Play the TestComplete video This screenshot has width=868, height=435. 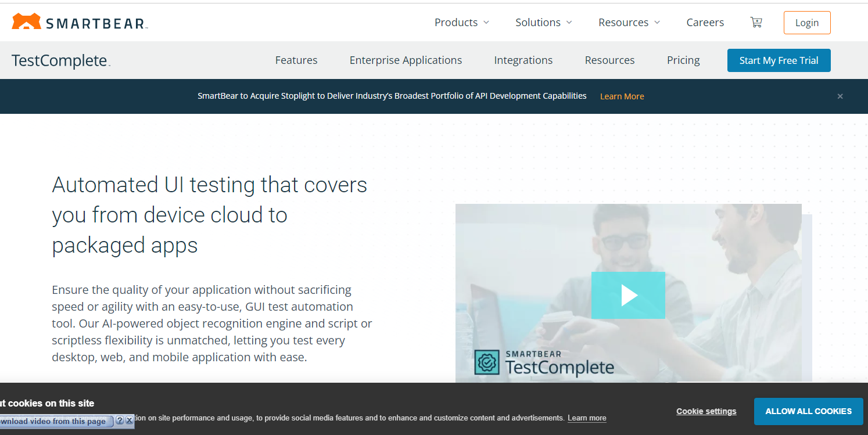[x=628, y=295]
